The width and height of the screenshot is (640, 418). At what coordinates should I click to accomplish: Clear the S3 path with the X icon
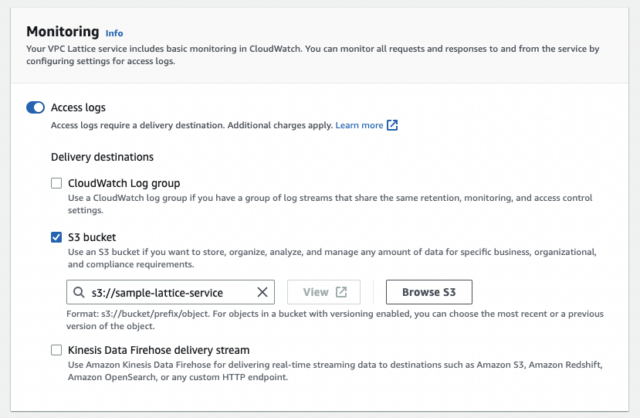pyautogui.click(x=262, y=292)
